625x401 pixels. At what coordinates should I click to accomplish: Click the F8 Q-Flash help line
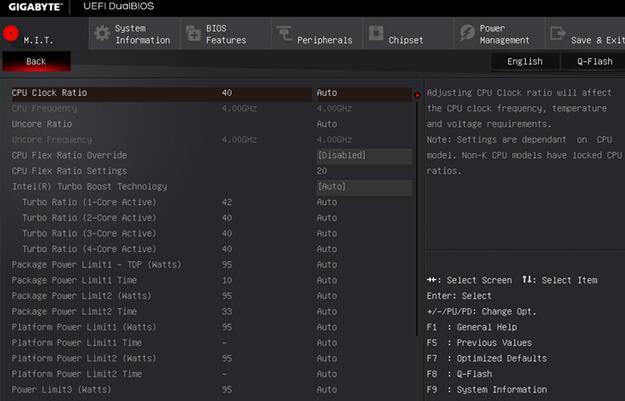(459, 374)
